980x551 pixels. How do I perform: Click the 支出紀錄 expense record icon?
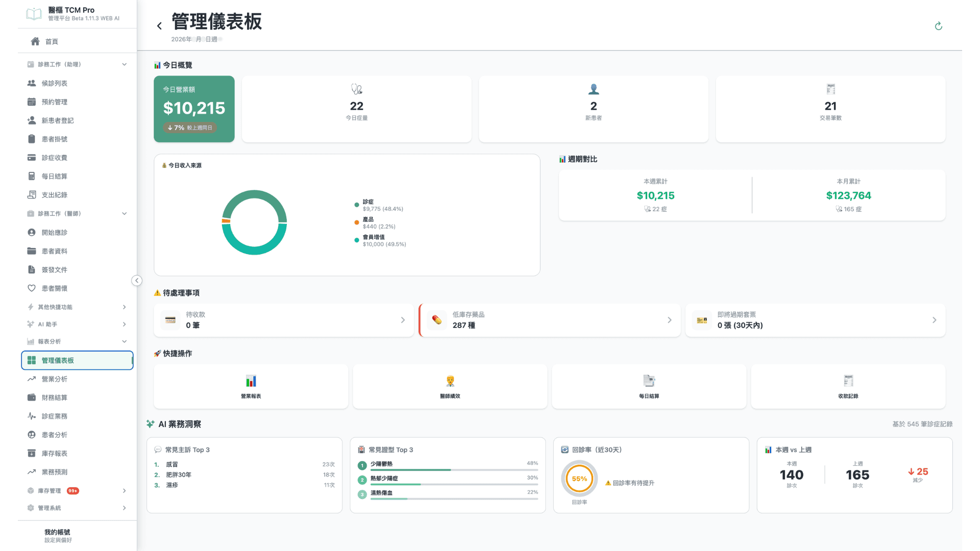click(31, 194)
